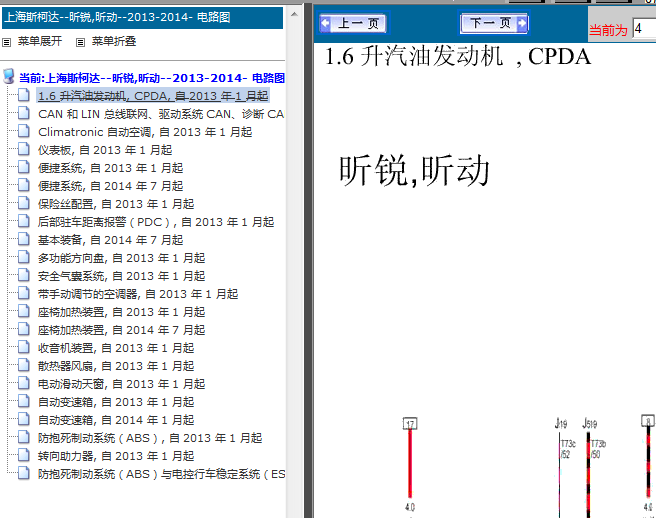Open 多功能方向盘 document
This screenshot has height=518, width=656.
[121, 258]
